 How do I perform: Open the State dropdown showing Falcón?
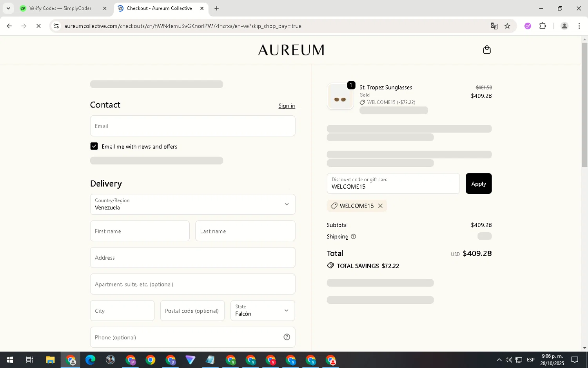[263, 310]
